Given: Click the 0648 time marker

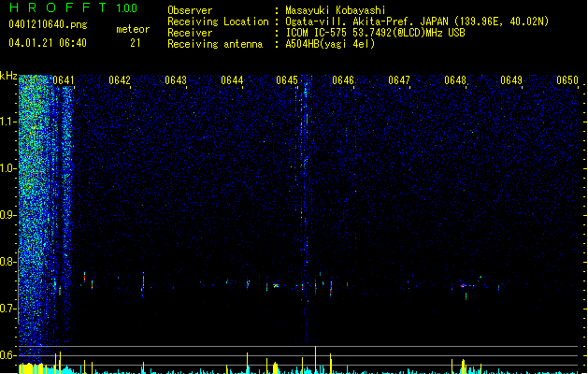Looking at the screenshot, I should 455,80.
